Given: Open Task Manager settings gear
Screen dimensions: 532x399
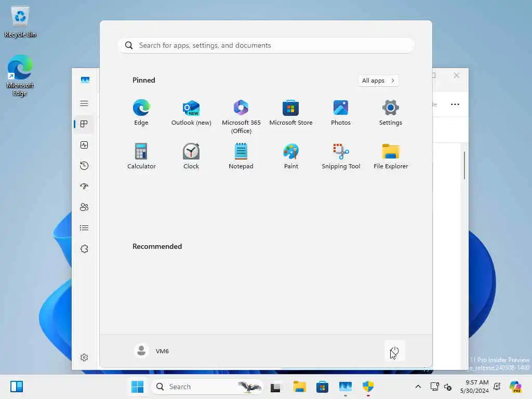Looking at the screenshot, I should pyautogui.click(x=84, y=357).
